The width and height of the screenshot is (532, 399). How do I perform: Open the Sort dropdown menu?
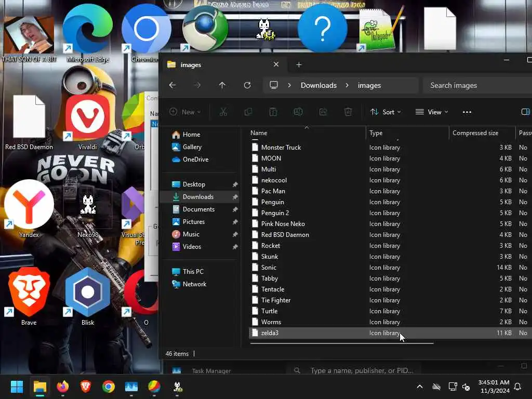385,112
